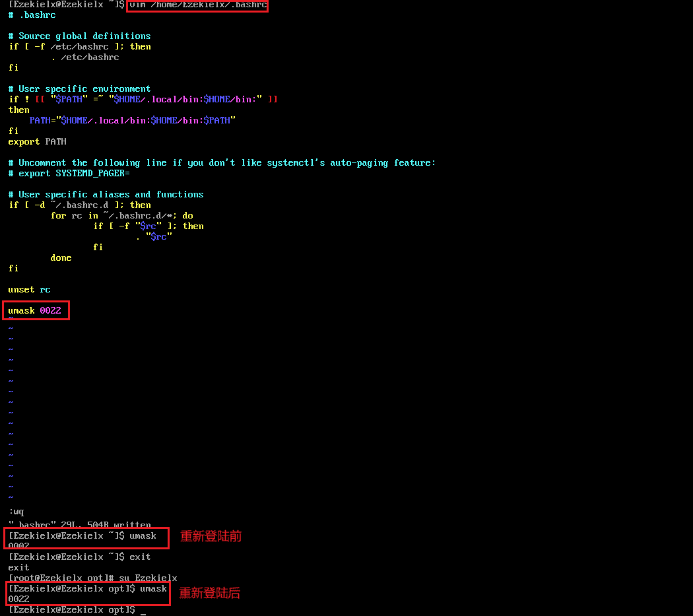
Task: Click the '. "$rc"' source line
Action: tap(154, 237)
